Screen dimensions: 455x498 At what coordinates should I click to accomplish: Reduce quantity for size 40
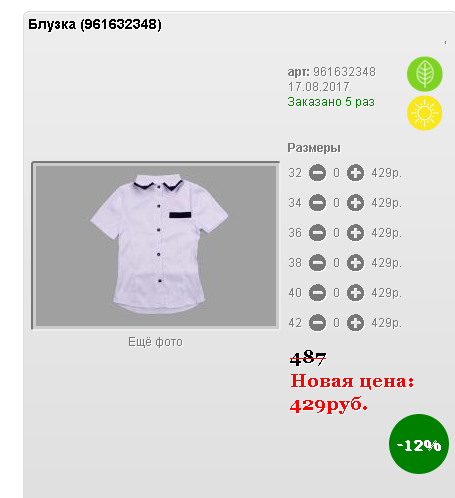317,293
